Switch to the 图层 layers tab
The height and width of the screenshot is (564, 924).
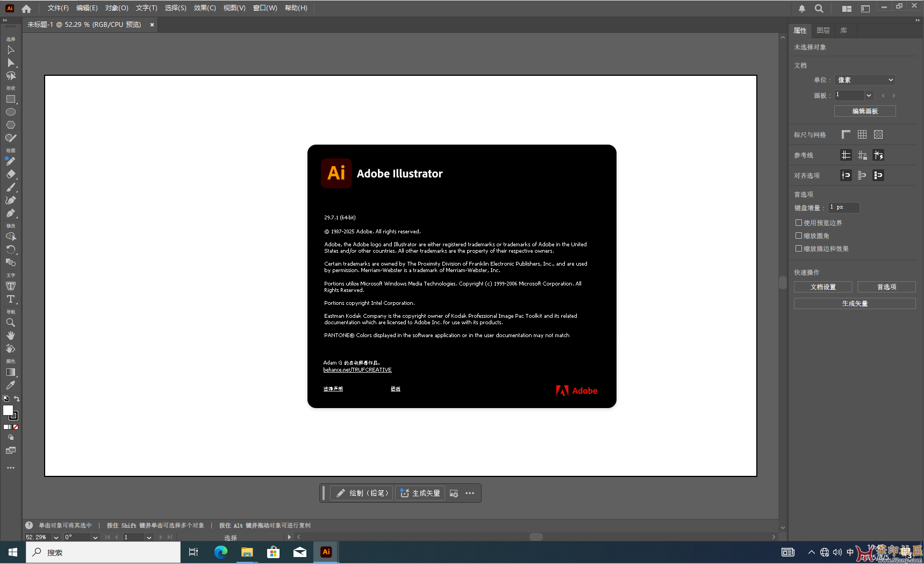coord(823,31)
